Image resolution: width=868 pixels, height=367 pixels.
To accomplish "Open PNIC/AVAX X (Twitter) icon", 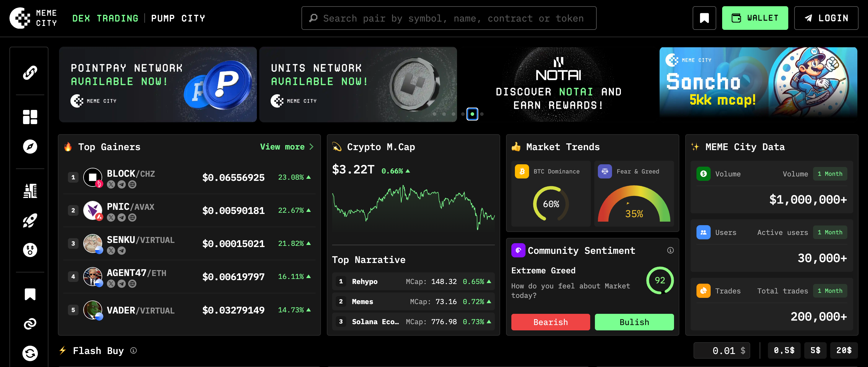I will pos(111,217).
